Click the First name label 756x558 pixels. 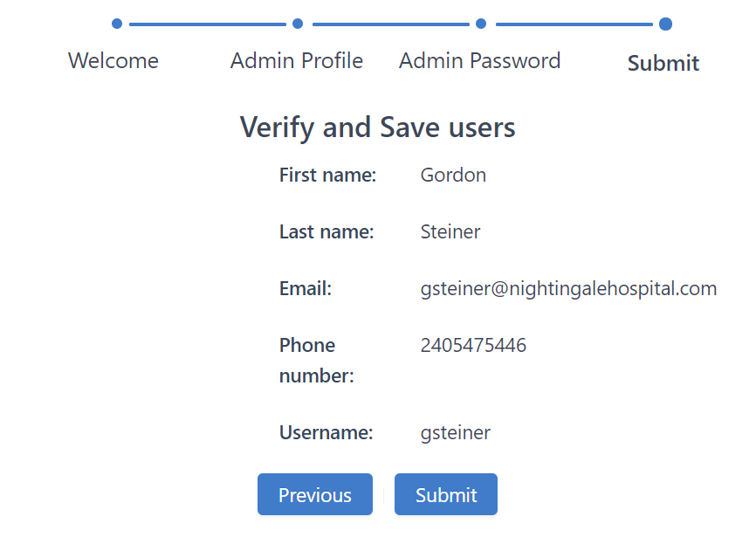coord(327,175)
